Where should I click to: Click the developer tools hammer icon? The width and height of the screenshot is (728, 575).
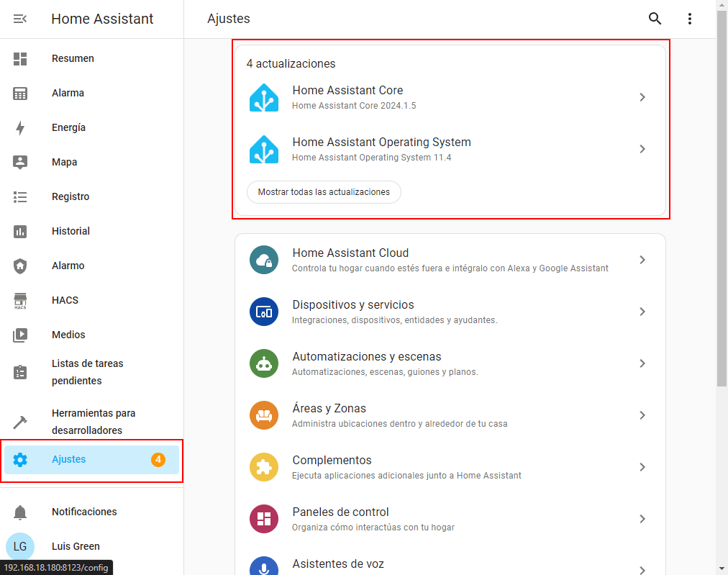point(20,422)
